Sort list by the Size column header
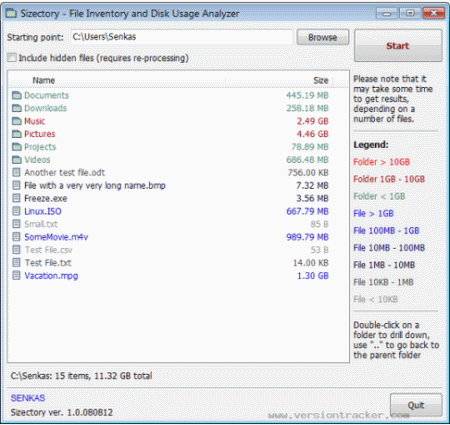The width and height of the screenshot is (450, 425). pos(279,80)
